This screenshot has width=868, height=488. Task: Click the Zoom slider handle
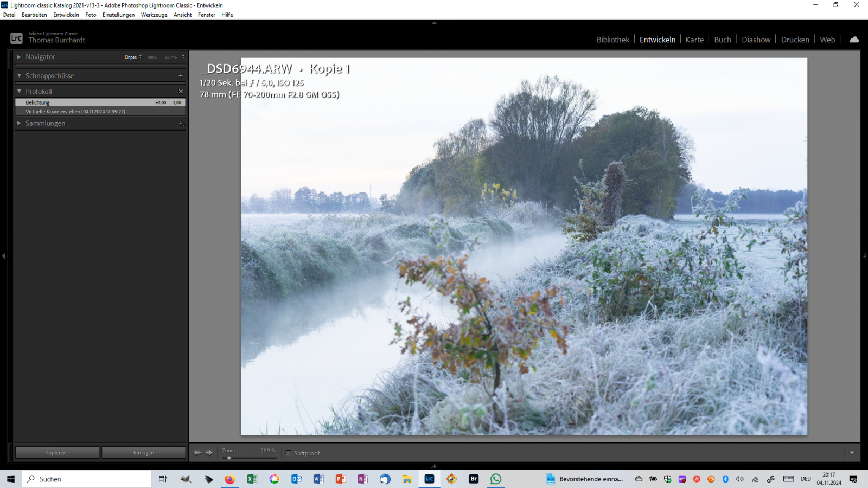pyautogui.click(x=229, y=458)
